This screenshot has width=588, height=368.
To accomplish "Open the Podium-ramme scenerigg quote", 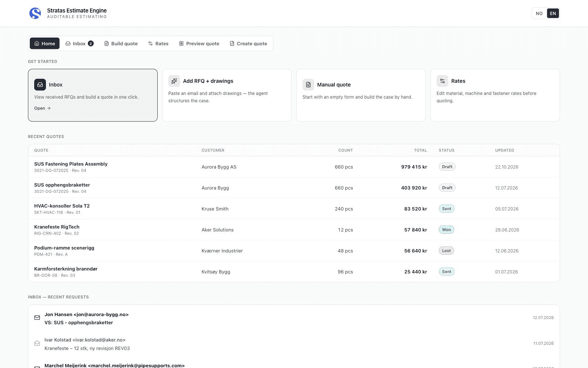I will [294, 251].
